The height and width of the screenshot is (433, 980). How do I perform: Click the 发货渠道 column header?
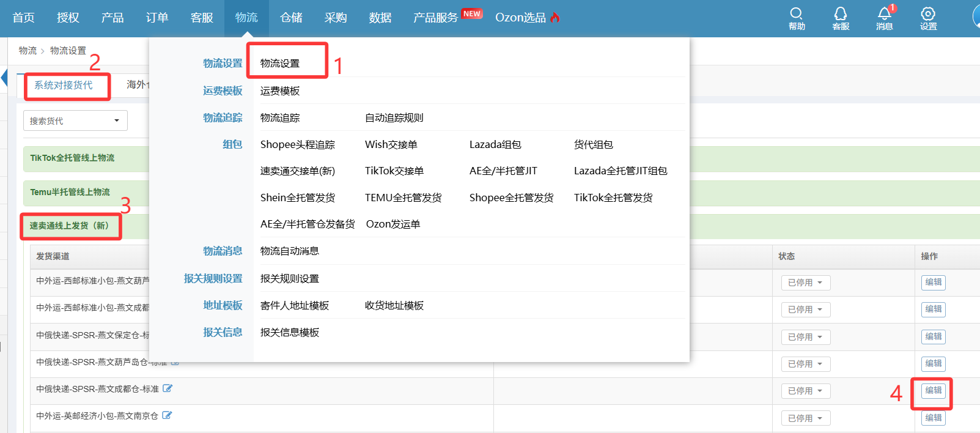pyautogui.click(x=53, y=256)
